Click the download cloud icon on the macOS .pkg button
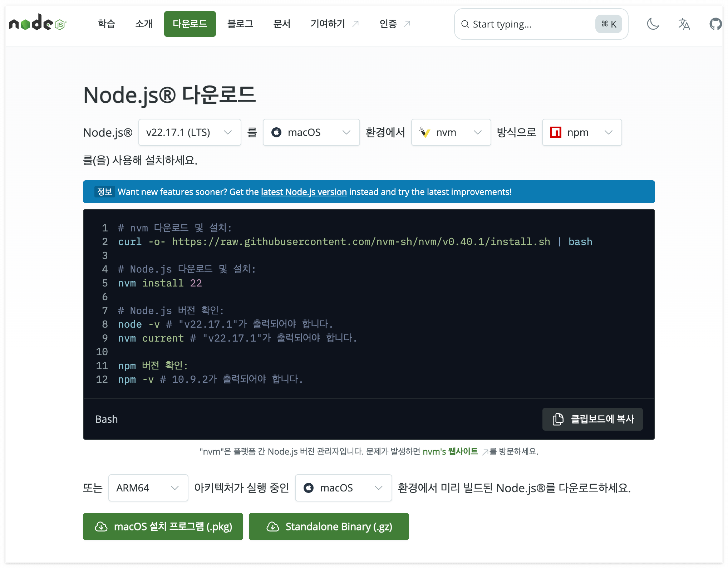Screen dimensions: 728x568 click(101, 527)
